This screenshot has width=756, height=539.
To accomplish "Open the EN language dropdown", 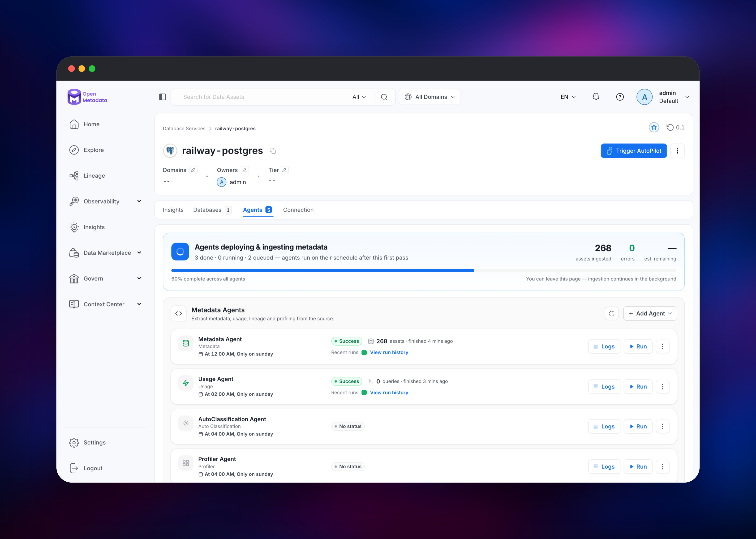I will (568, 97).
